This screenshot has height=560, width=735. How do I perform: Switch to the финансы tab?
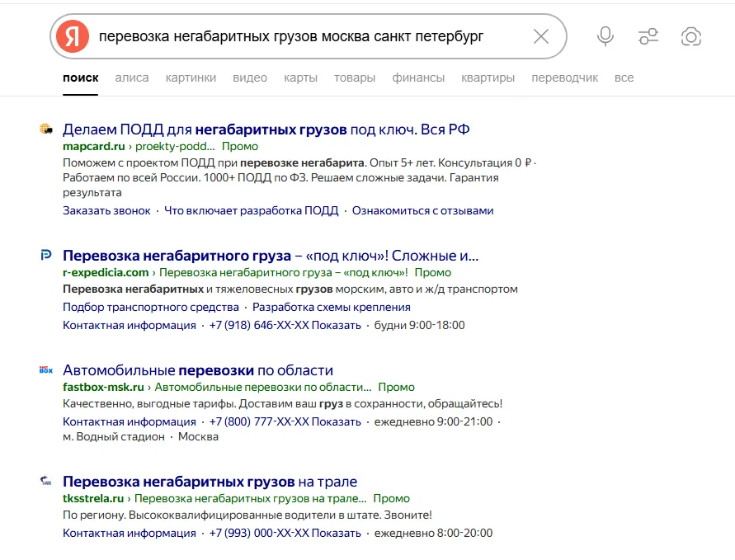(418, 78)
